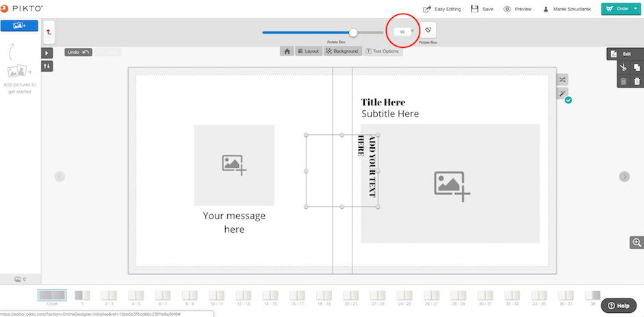The height and width of the screenshot is (317, 644).
Task: Click the Save button
Action: point(482,9)
